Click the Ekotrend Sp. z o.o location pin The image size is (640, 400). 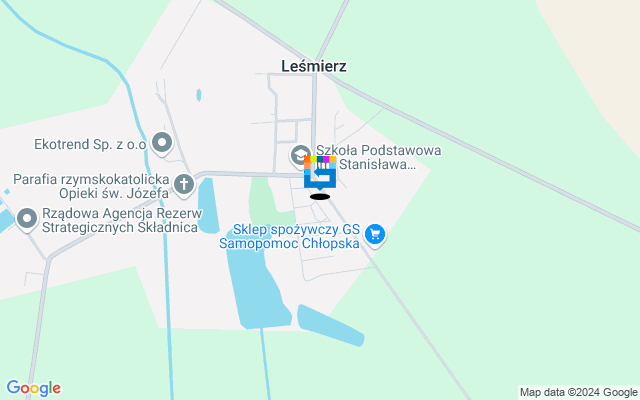click(x=162, y=144)
